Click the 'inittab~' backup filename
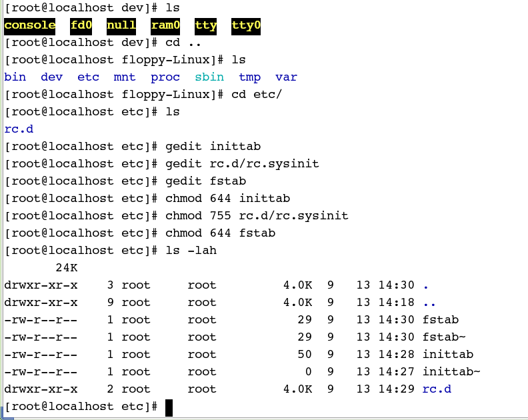 coord(451,372)
